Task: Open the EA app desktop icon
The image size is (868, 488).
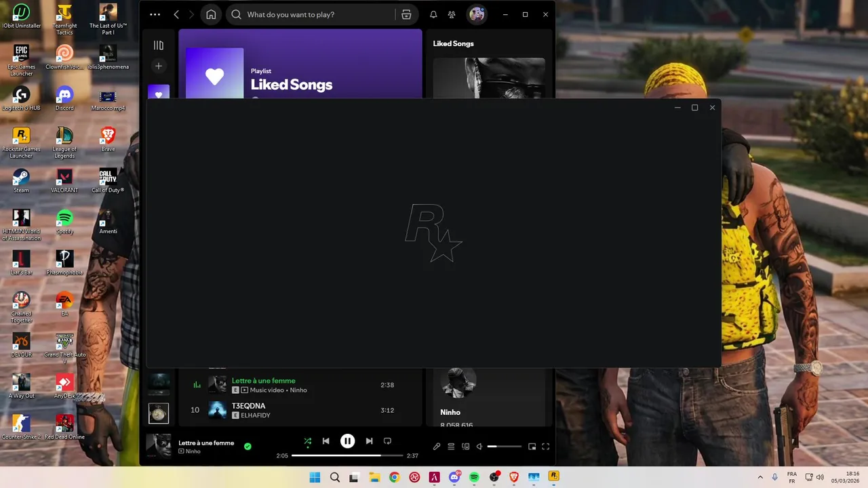Action: pyautogui.click(x=64, y=304)
